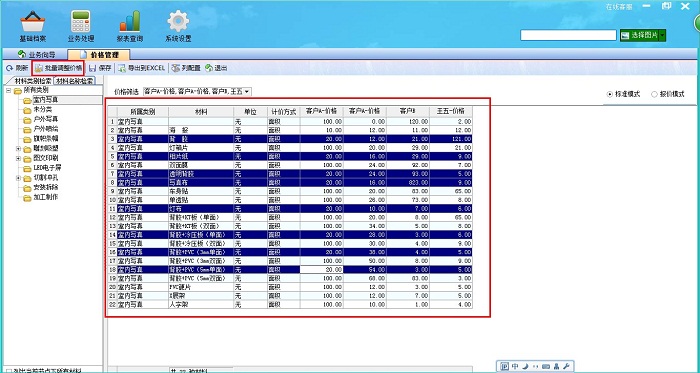The width and height of the screenshot is (700, 373).
Task: Click the 92.00 price cell
Action: coord(408,165)
